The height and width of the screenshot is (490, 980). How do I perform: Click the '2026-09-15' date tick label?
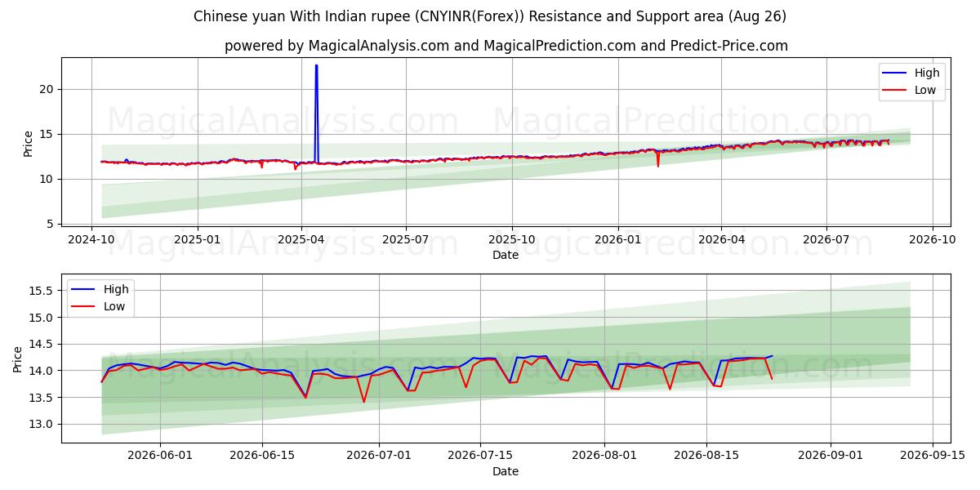tap(933, 457)
